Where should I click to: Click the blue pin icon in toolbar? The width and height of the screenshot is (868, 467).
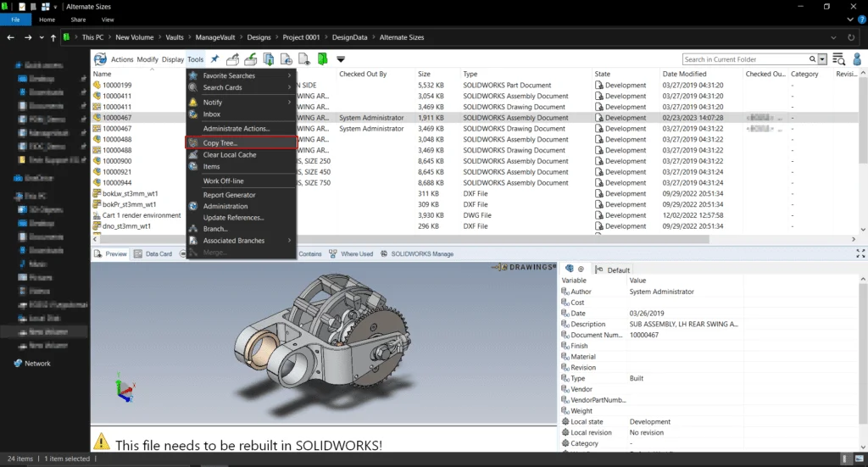pos(214,58)
